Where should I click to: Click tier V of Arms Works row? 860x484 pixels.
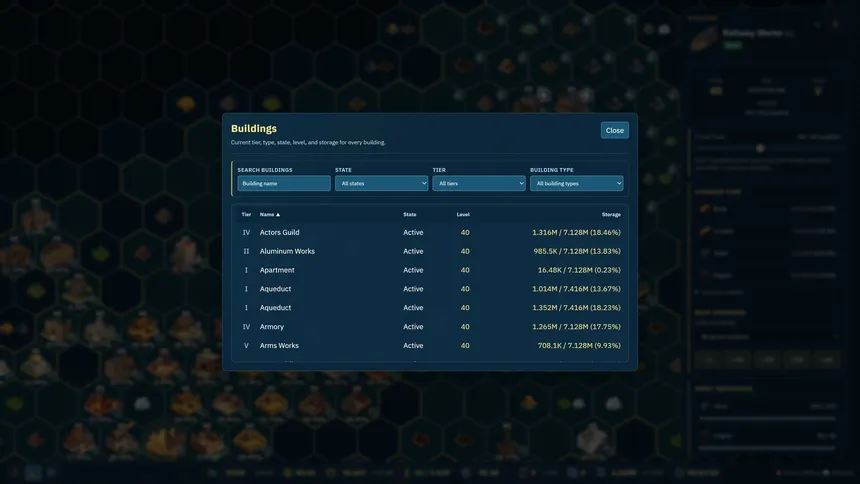pos(246,345)
